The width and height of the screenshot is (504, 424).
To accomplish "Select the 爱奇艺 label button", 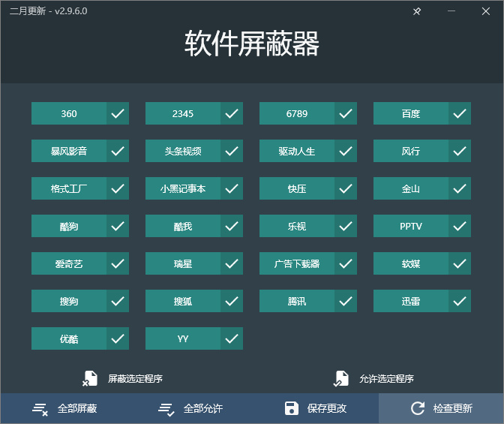I will pos(69,263).
